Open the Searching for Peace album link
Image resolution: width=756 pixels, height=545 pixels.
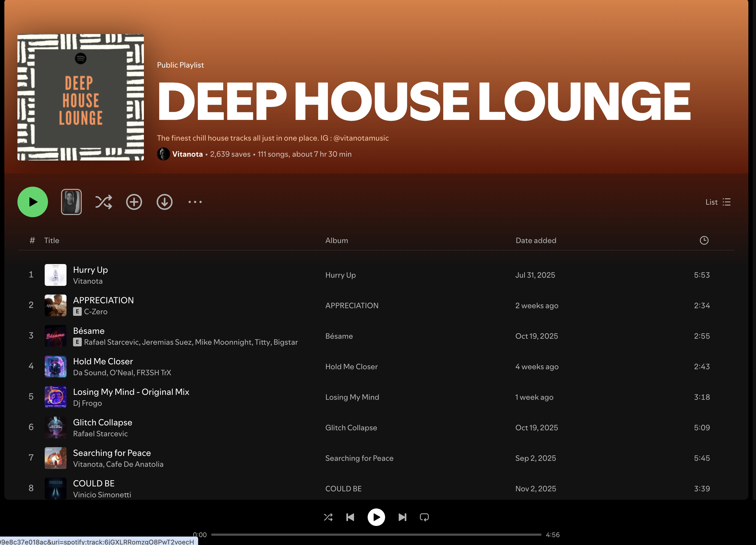point(359,458)
